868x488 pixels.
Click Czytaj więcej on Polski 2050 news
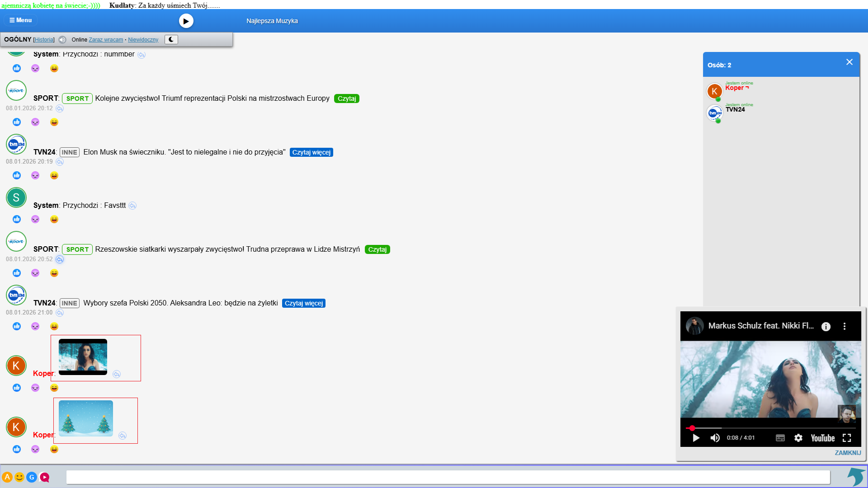click(x=304, y=303)
